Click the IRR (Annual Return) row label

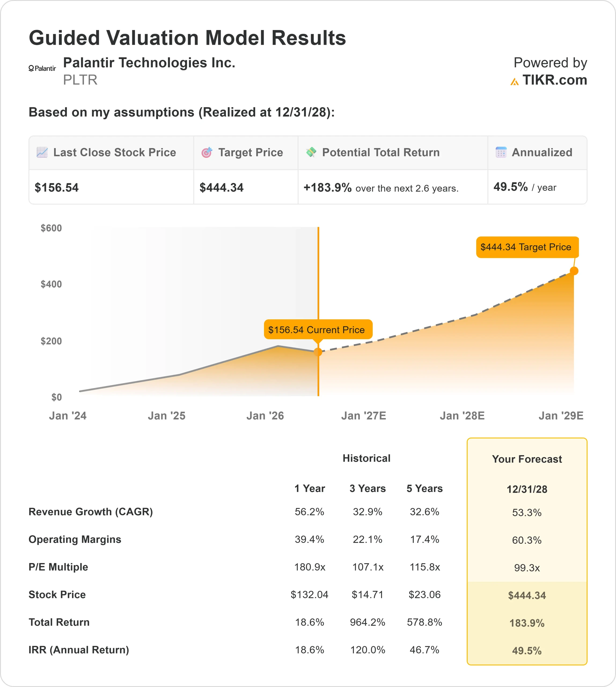(79, 650)
